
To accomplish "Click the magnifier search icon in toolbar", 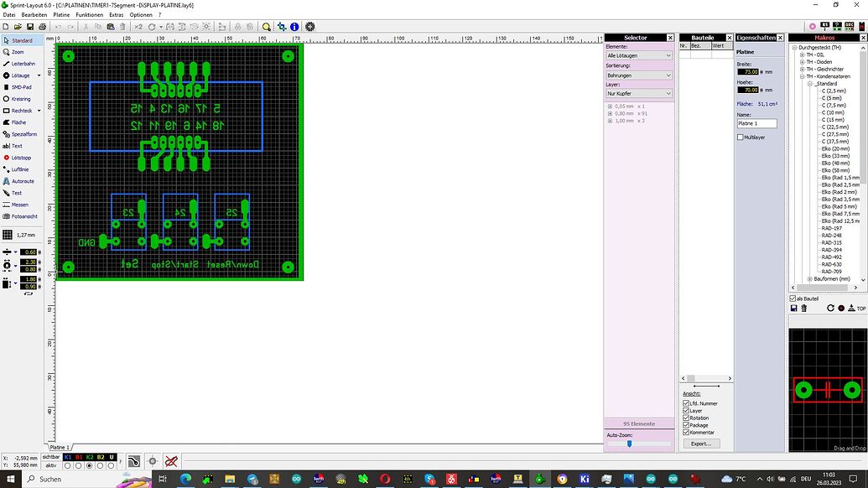I will point(267,27).
